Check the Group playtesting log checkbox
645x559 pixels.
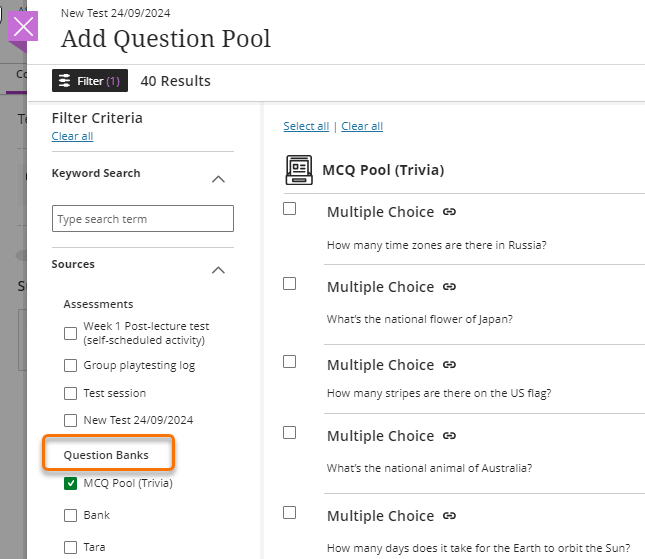70,365
